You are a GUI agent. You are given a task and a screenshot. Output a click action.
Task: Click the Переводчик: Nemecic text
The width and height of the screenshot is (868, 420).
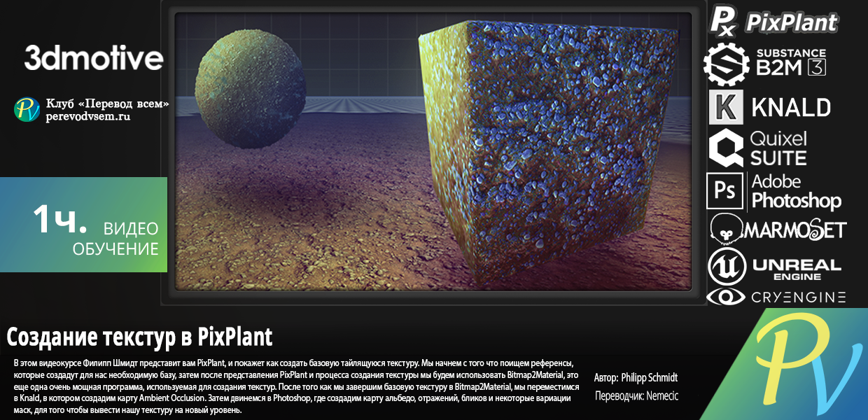point(636,396)
